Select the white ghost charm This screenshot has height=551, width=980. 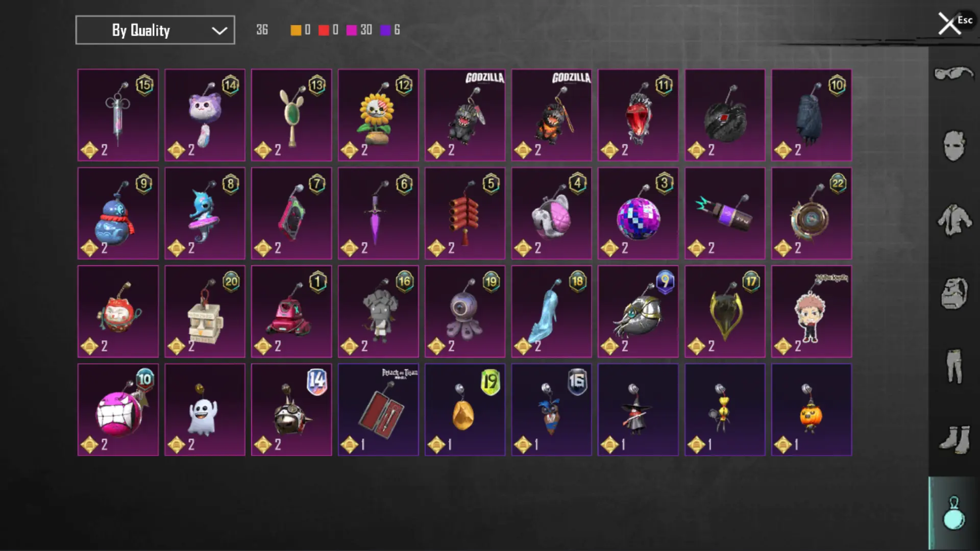(205, 410)
